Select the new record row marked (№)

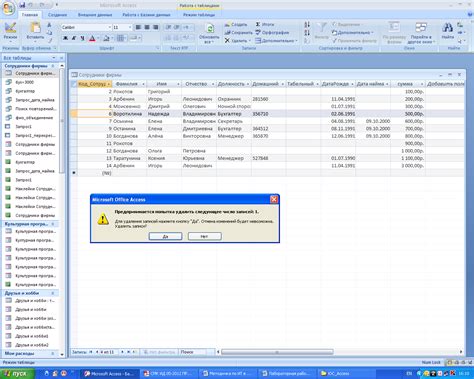point(74,173)
